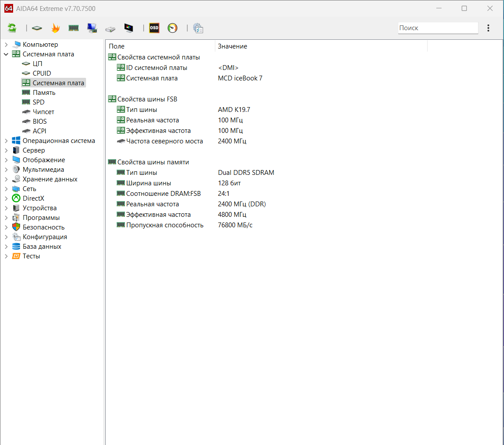The height and width of the screenshot is (445, 504).
Task: Select the SPD tree item
Action: [38, 102]
